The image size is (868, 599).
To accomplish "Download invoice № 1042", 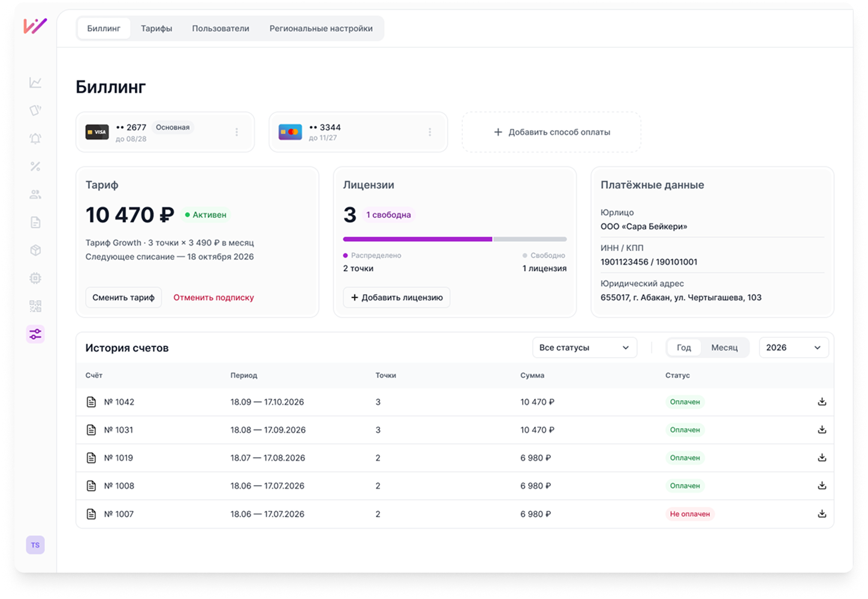I will click(x=822, y=402).
